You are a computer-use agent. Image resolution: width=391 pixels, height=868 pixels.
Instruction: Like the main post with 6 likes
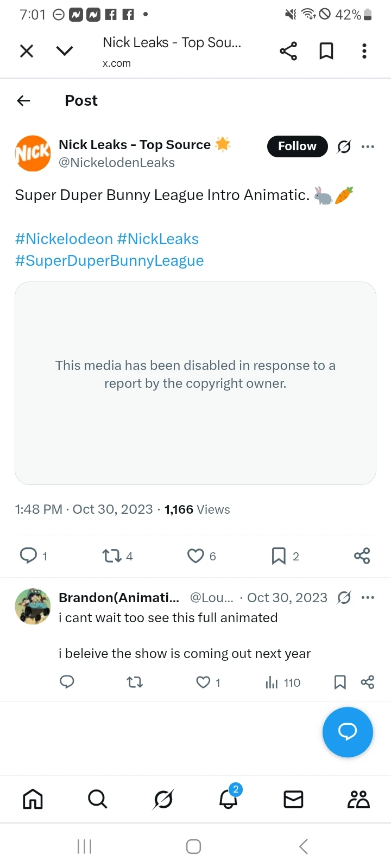coord(195,556)
